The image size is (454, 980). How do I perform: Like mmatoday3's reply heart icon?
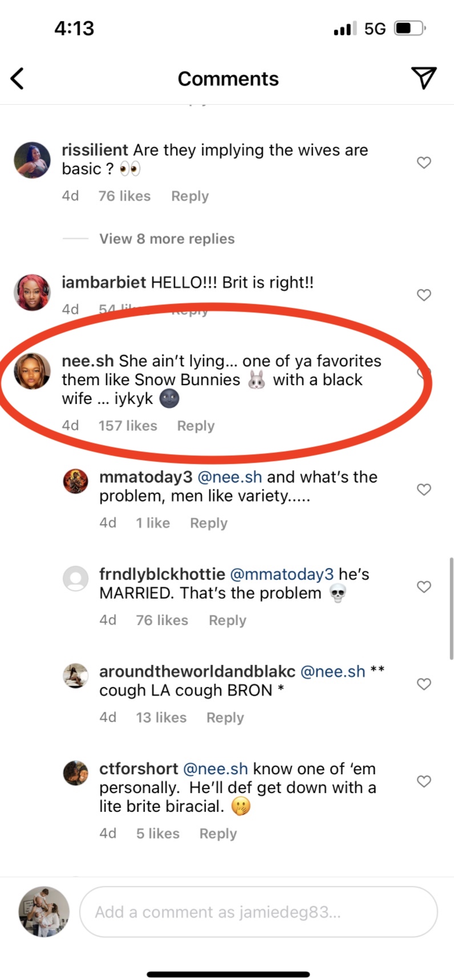click(424, 489)
